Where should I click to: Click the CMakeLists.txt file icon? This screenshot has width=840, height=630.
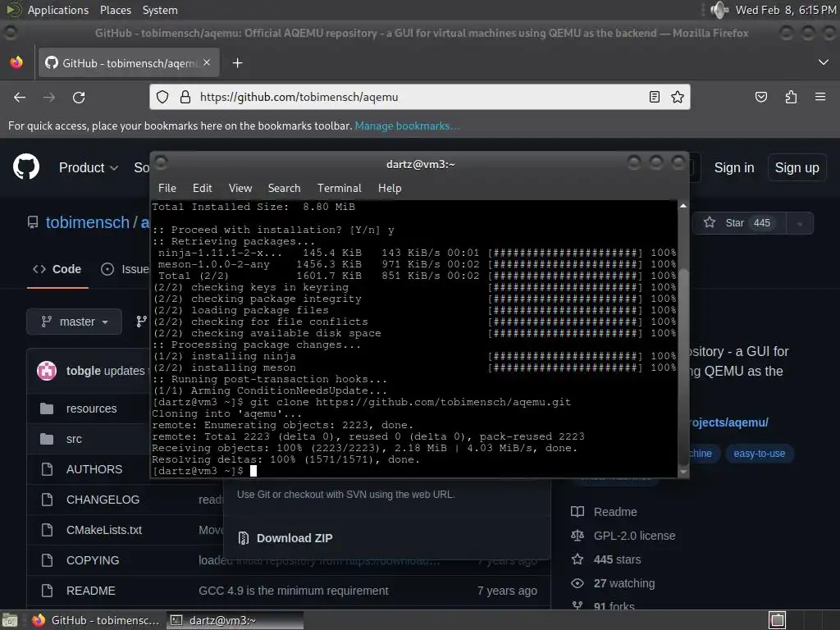[47, 530]
